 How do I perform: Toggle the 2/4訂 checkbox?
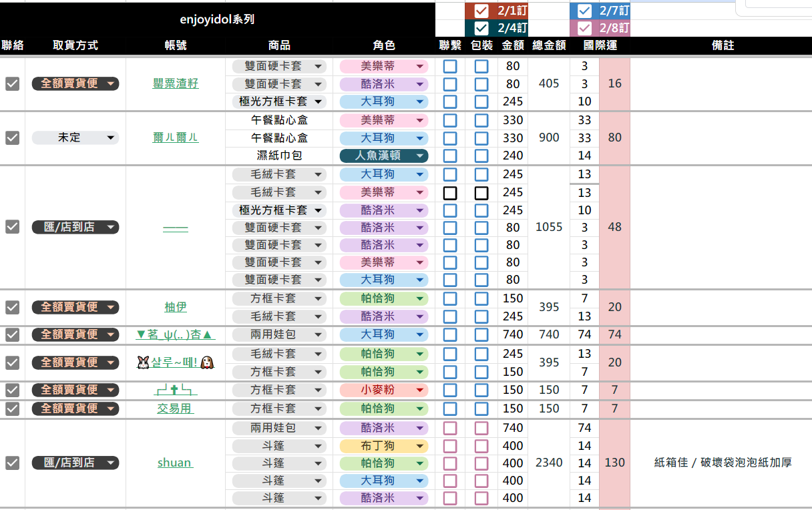point(481,28)
